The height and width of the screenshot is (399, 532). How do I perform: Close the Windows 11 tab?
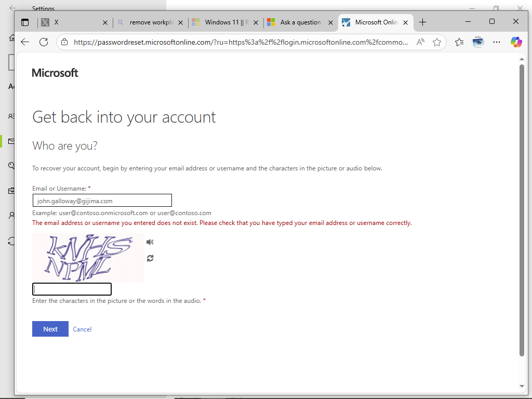tap(256, 23)
